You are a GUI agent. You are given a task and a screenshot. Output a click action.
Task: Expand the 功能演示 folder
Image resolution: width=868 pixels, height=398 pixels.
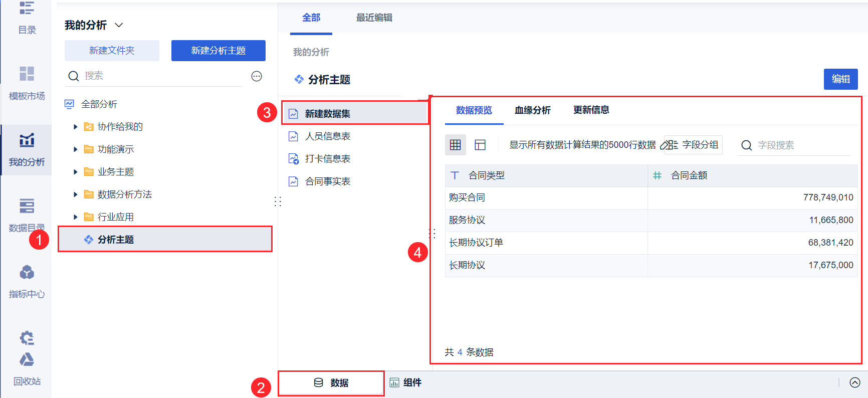click(76, 149)
